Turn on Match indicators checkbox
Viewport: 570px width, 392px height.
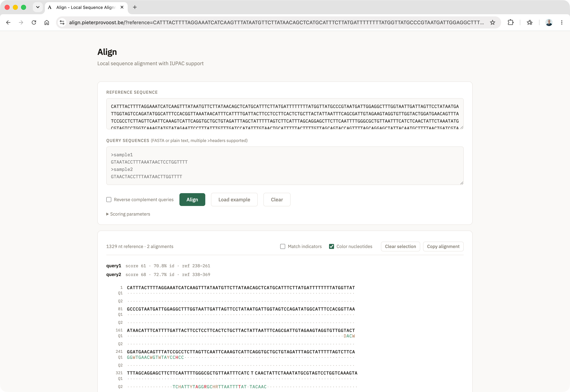283,246
